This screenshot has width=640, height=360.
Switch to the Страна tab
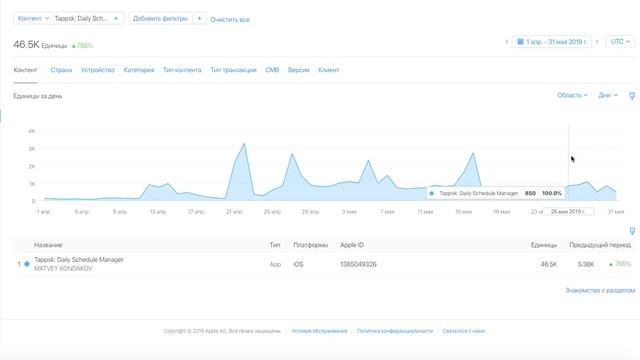(61, 70)
